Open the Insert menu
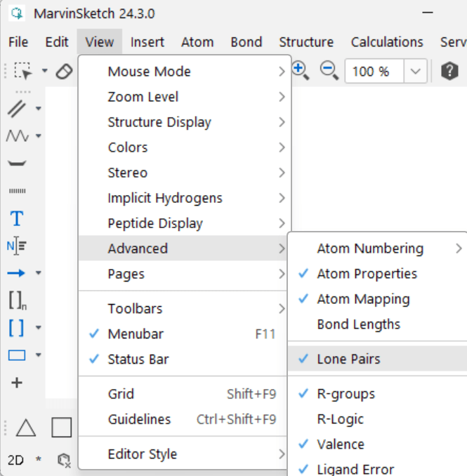This screenshot has height=476, width=467. (x=147, y=42)
